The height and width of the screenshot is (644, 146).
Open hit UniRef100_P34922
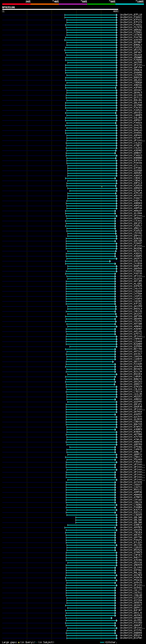[131, 17]
